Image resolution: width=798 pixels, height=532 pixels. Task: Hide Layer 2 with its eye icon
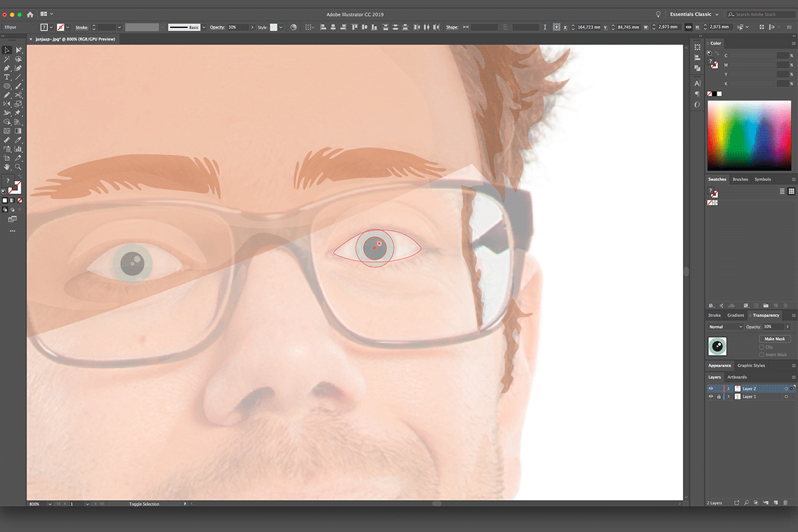click(x=711, y=388)
